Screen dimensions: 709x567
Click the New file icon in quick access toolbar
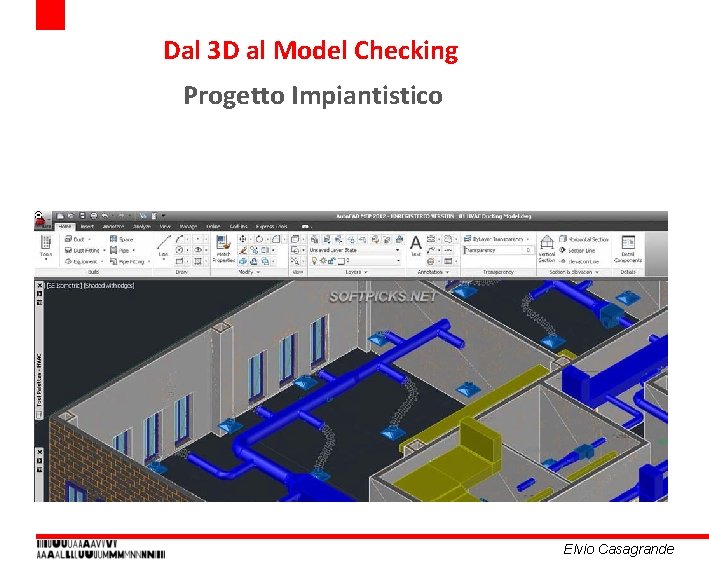(60, 216)
